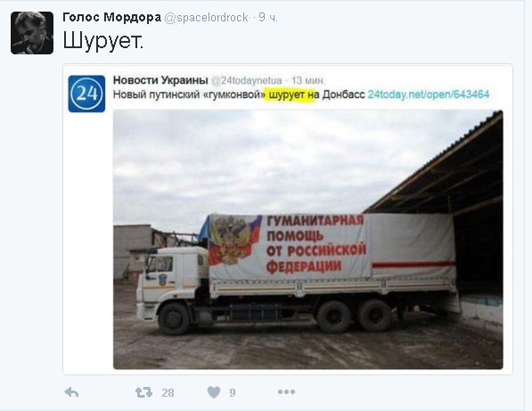Click the 13 мин. quoted tweet timestamp
The height and width of the screenshot is (411, 532).
pos(308,80)
